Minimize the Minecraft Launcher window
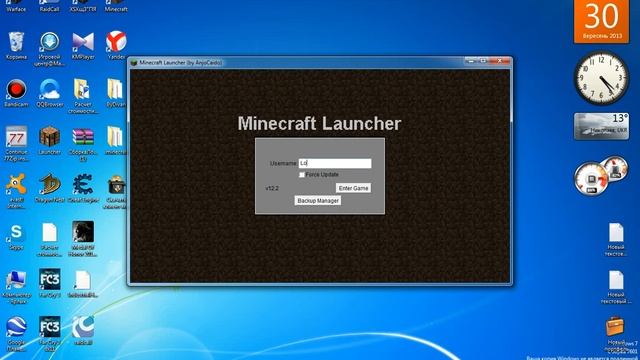The image size is (640, 360). point(471,61)
